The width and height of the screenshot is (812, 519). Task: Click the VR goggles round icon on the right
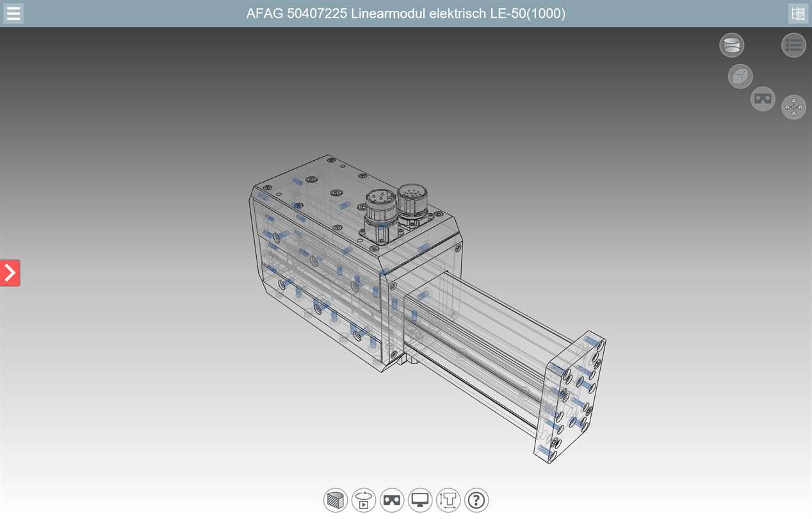pos(763,99)
